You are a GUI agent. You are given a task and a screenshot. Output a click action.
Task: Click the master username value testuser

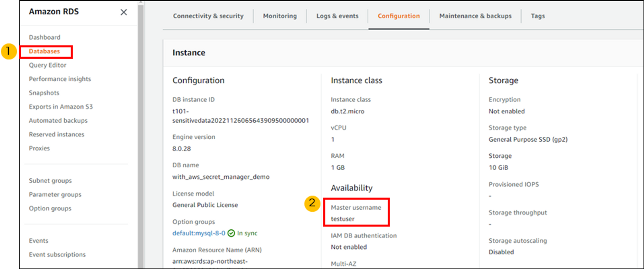[343, 219]
